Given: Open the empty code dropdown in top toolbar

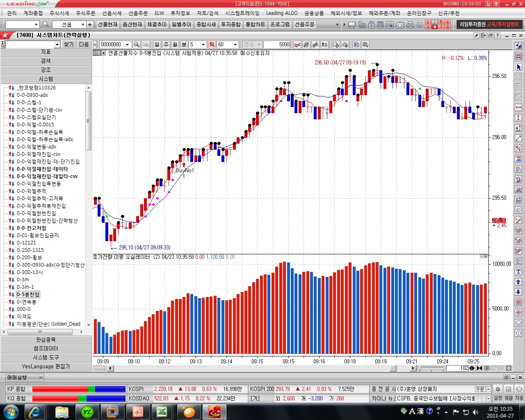Looking at the screenshot, I should click(36, 25).
